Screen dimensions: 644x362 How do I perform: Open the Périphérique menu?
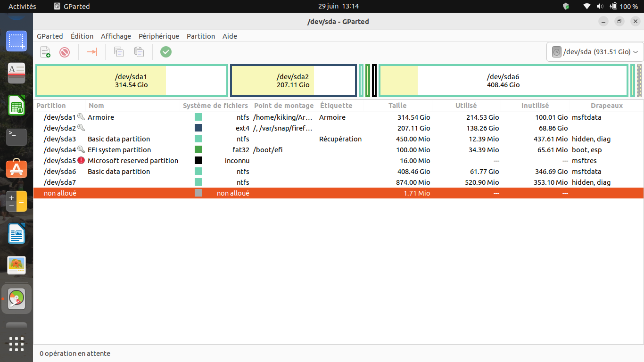[159, 36]
